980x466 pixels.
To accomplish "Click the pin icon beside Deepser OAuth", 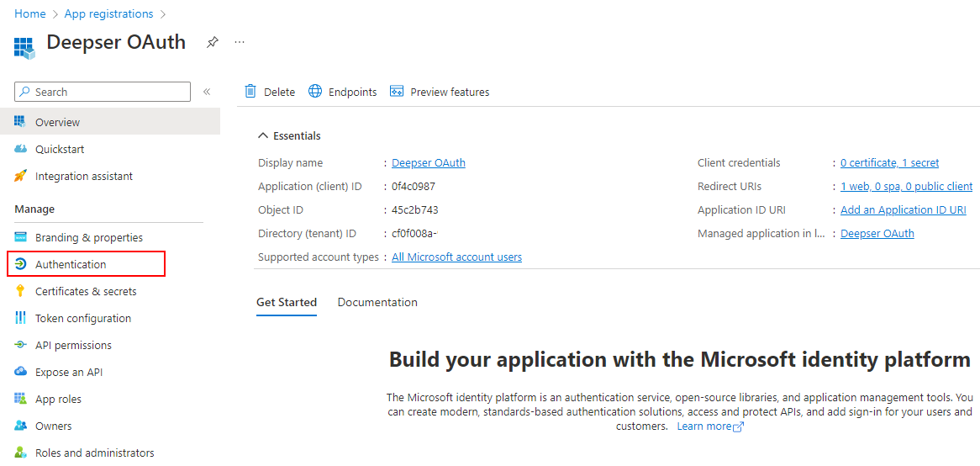I will coord(213,43).
